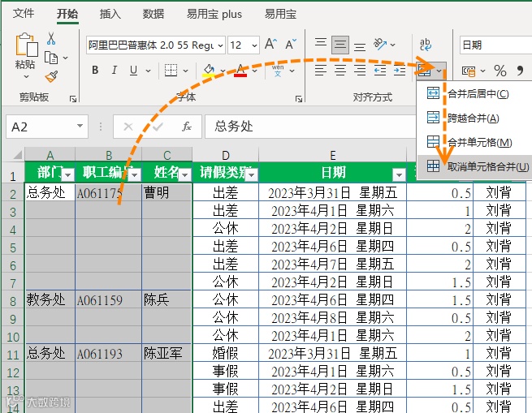Screen dimensions: 532x413
Task: Expand the copy options arrow
Action: (65, 58)
